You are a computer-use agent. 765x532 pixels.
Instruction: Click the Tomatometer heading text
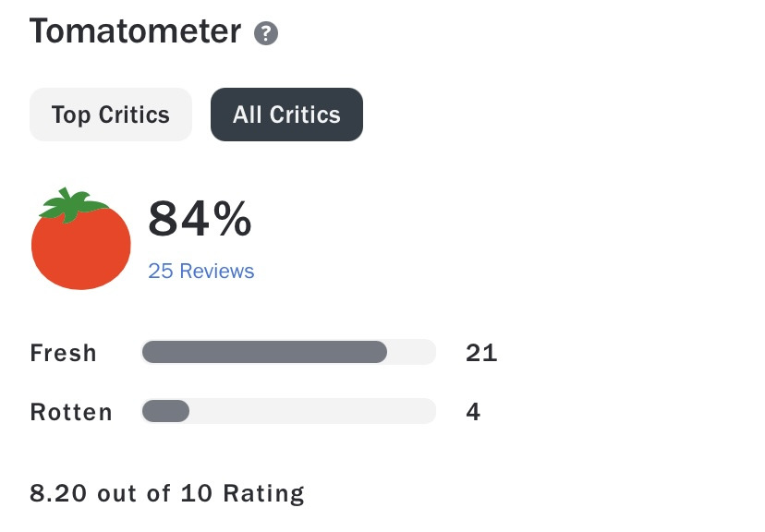click(x=135, y=32)
